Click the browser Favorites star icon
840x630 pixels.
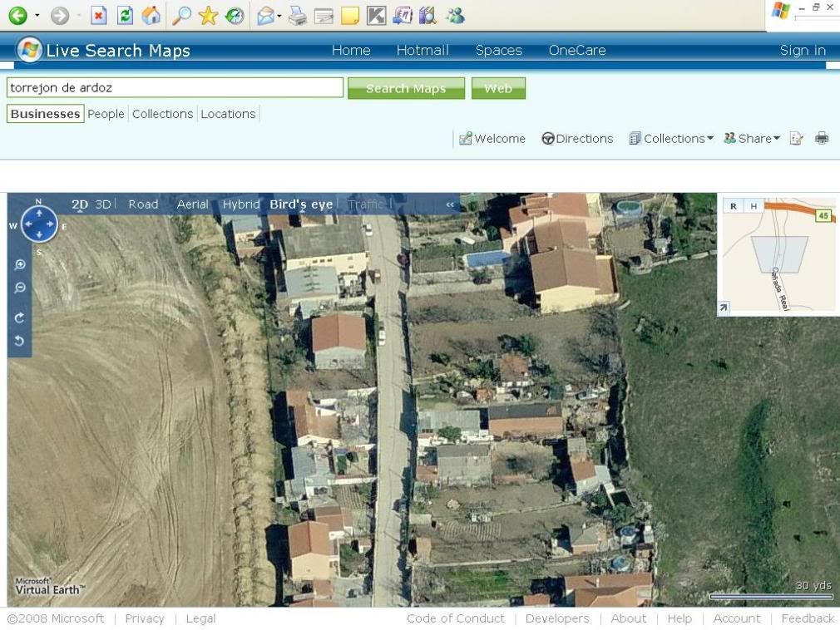coord(208,15)
